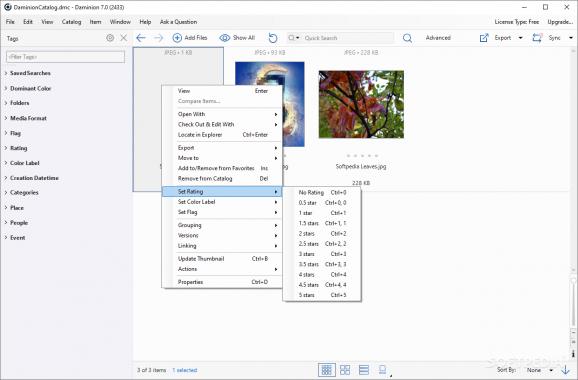Choose Remove from Catalog context item
Screen dimensions: 578x380
222,178
